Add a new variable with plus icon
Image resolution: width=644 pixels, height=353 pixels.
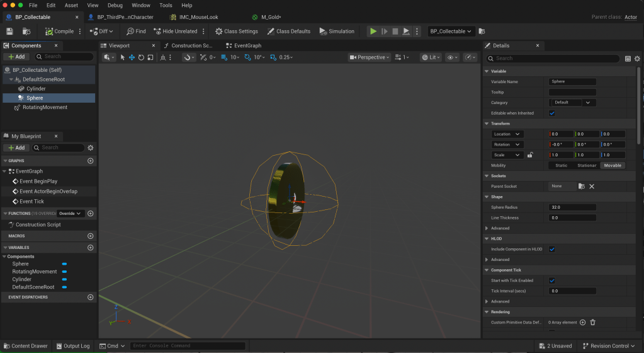[x=90, y=248]
